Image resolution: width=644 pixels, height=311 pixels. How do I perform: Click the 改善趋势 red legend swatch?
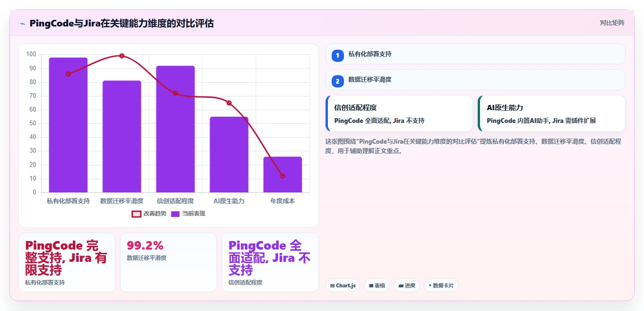pyautogui.click(x=136, y=214)
